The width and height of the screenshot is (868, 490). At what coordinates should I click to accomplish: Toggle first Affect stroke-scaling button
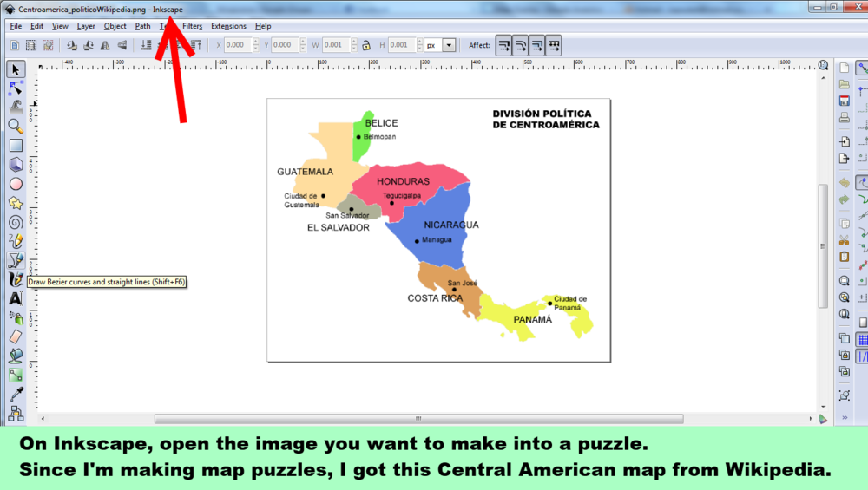[x=504, y=45]
